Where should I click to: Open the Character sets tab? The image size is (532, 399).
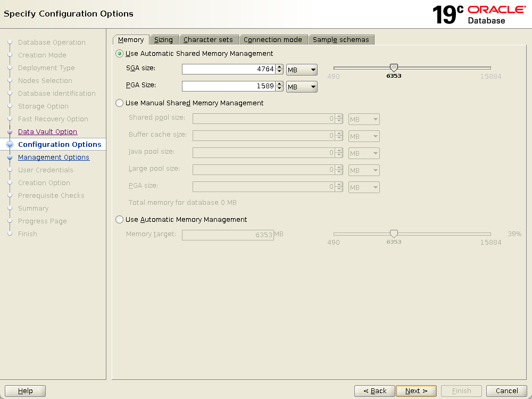(208, 40)
